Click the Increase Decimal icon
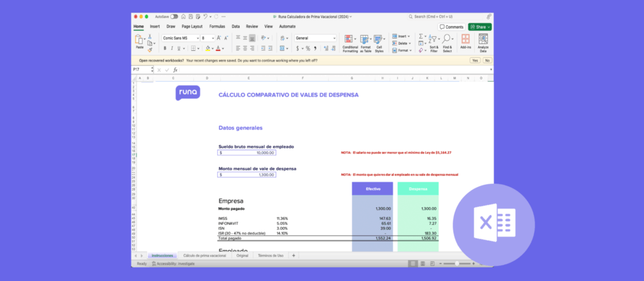Image resolution: width=644 pixels, height=281 pixels. [x=326, y=48]
